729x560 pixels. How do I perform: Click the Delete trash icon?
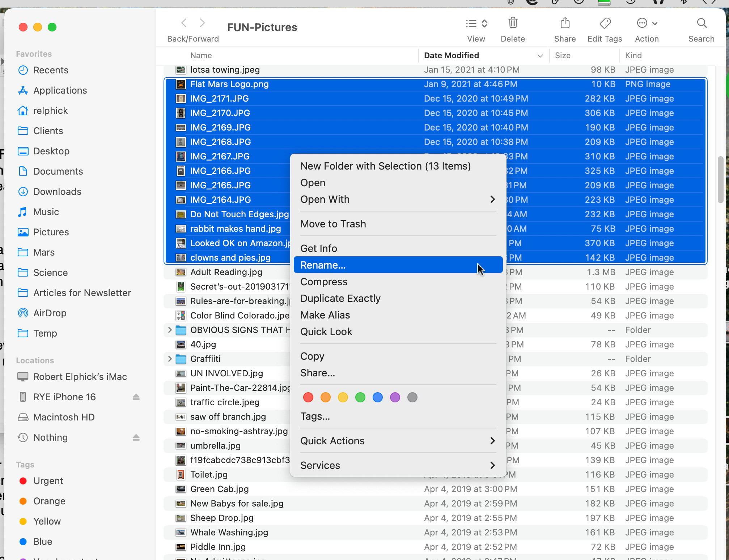click(x=513, y=23)
